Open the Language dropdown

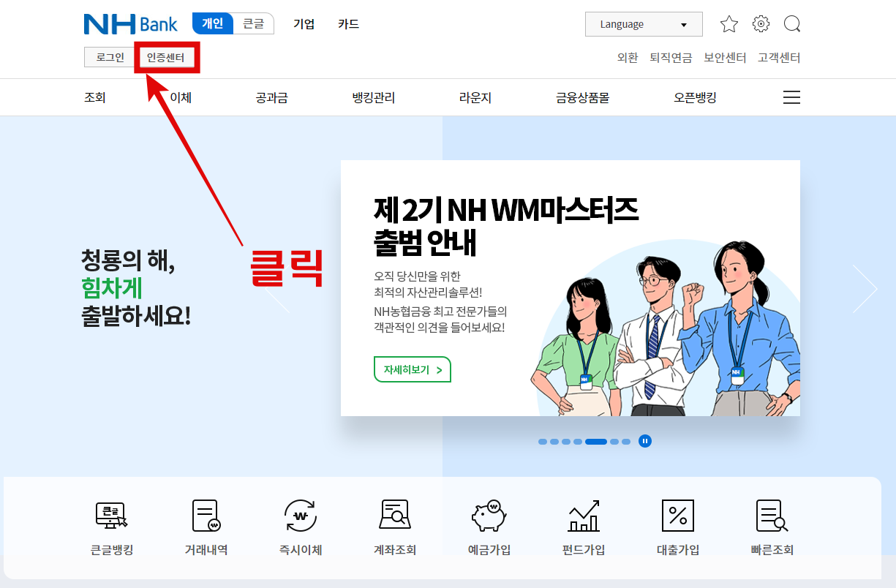pos(644,24)
